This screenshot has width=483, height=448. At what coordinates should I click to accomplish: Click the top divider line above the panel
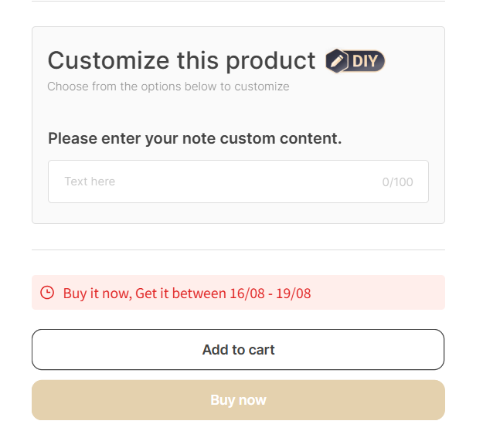coord(238,2)
